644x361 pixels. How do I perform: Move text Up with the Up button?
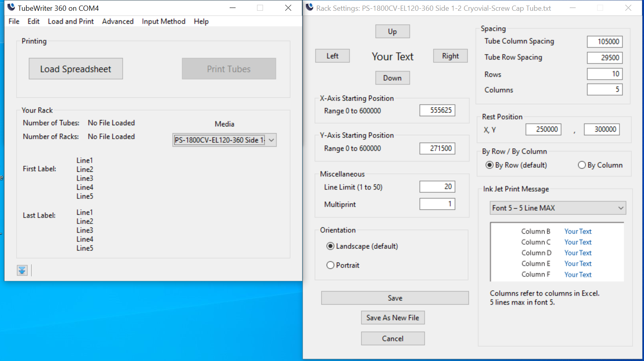[x=393, y=31]
